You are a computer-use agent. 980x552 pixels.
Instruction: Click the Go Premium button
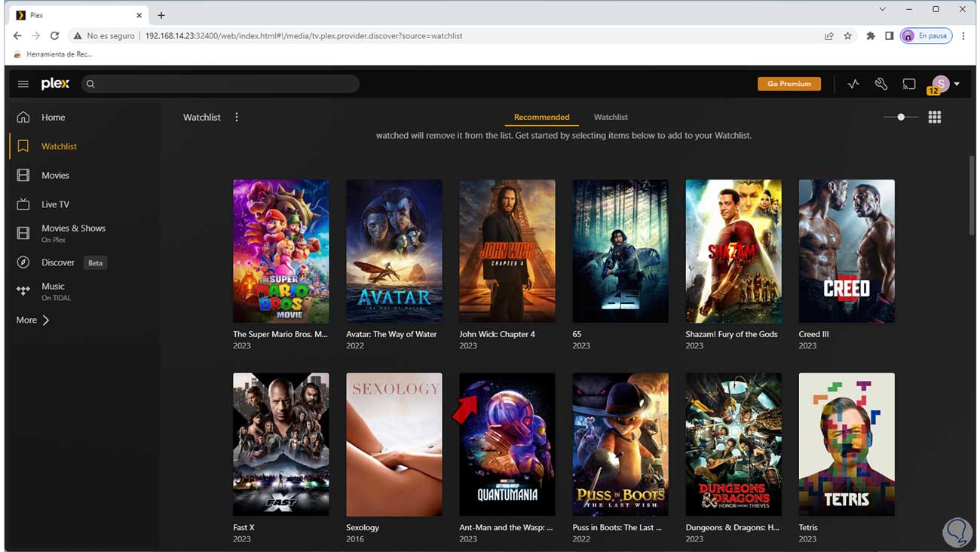(789, 84)
